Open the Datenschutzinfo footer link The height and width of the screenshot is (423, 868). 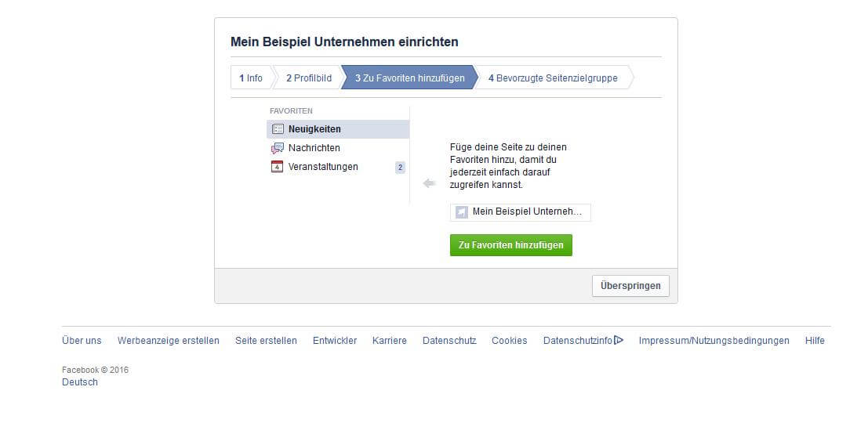(578, 341)
